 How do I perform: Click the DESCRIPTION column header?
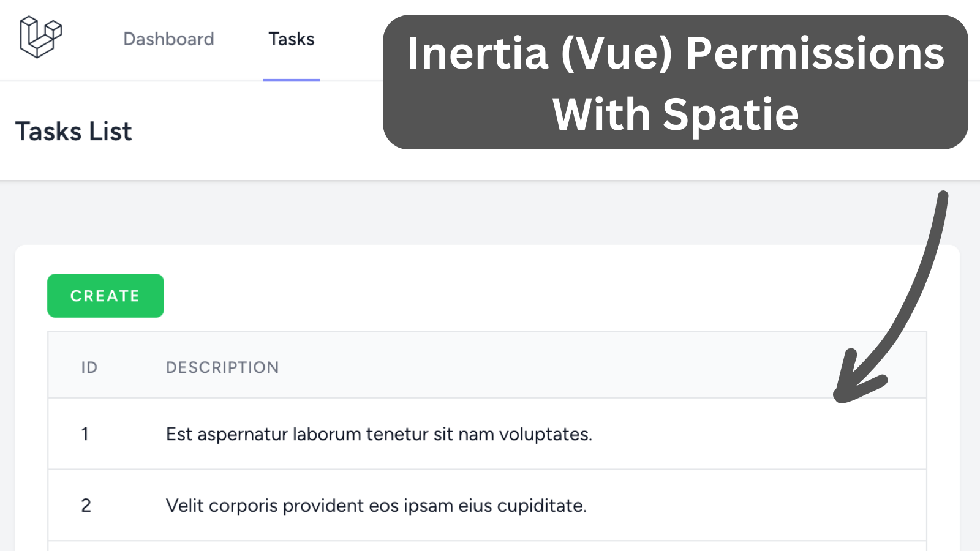[x=222, y=367]
